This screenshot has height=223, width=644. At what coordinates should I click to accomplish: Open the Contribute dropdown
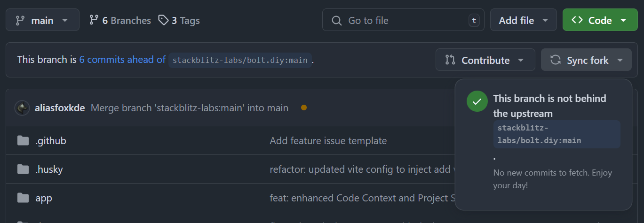(x=485, y=60)
